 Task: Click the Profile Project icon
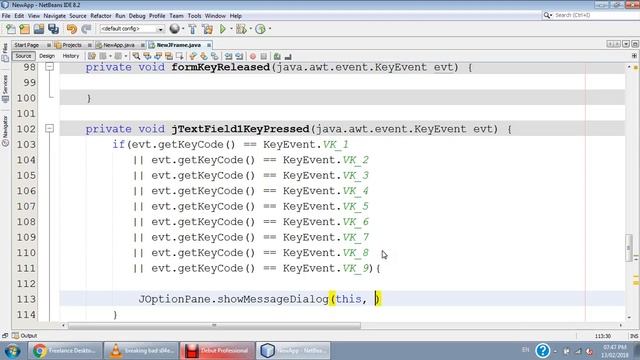(260, 29)
